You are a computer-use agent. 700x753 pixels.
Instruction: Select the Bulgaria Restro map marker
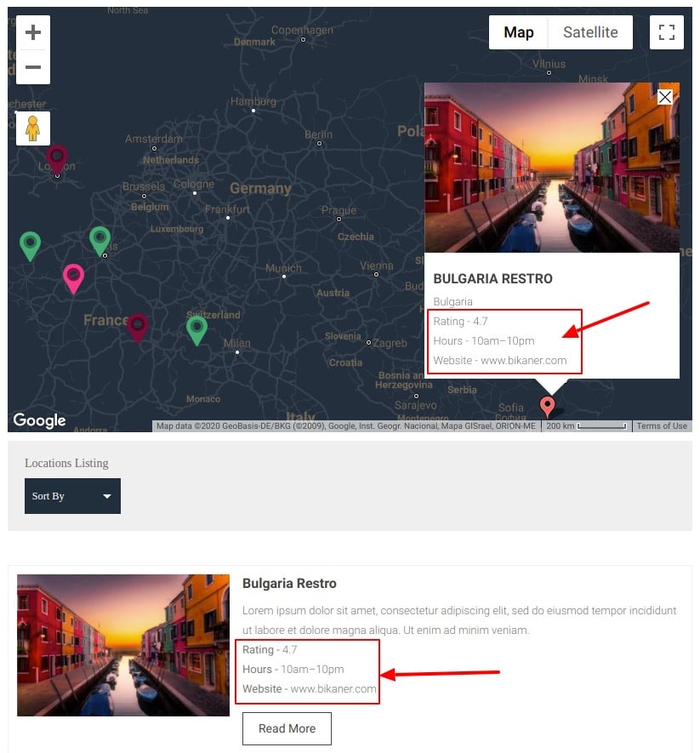tap(548, 404)
